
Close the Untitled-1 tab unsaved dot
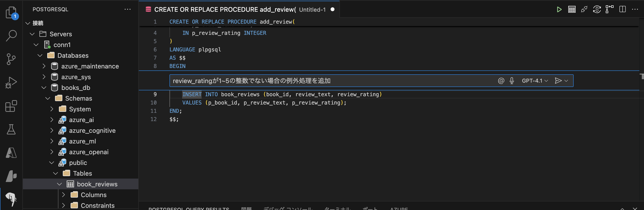tap(333, 10)
